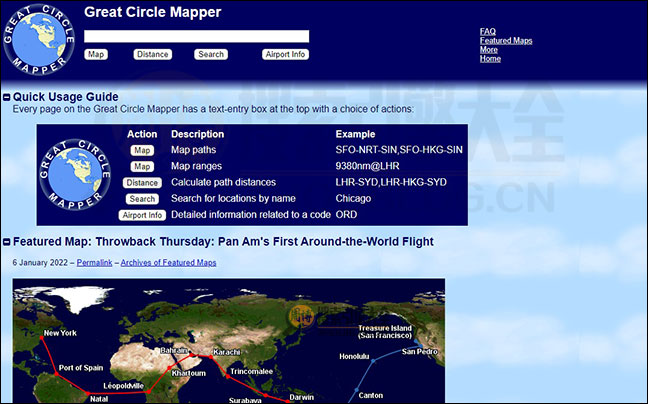
Task: Click the San Pedro label on the map
Action: point(419,352)
